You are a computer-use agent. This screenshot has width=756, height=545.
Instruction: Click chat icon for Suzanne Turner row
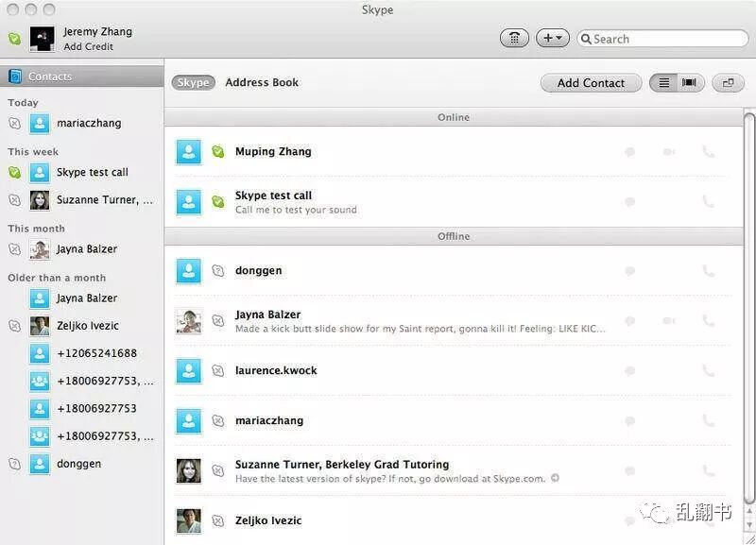tap(629, 470)
